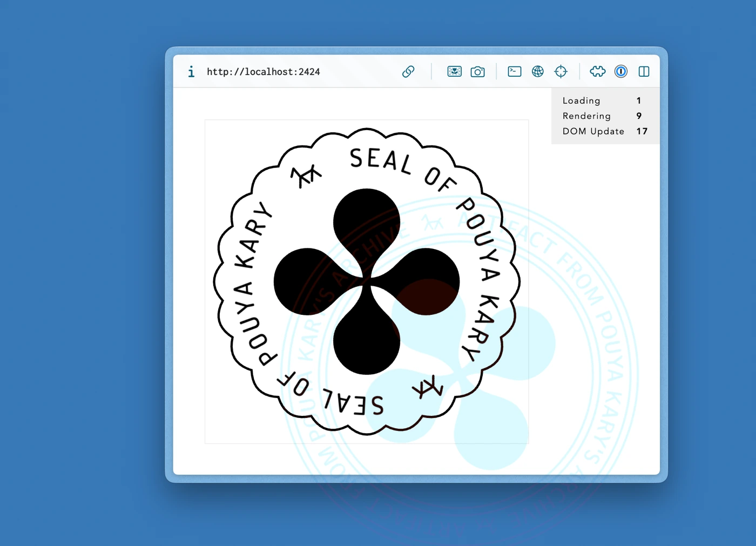The image size is (756, 546).
Task: Click the info icon beside the URL
Action: tap(191, 72)
